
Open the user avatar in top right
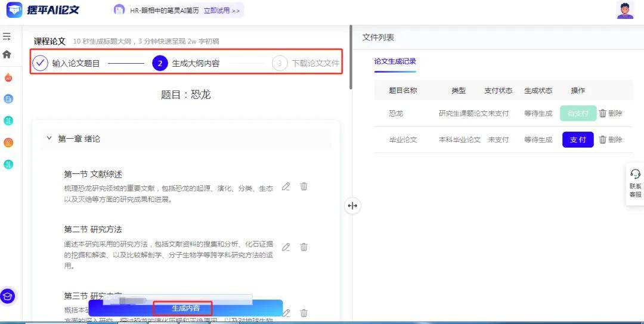tap(625, 11)
